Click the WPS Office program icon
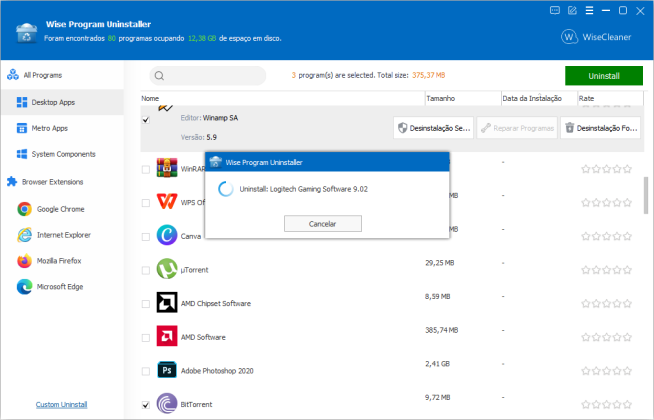The image size is (654, 420). [x=167, y=201]
